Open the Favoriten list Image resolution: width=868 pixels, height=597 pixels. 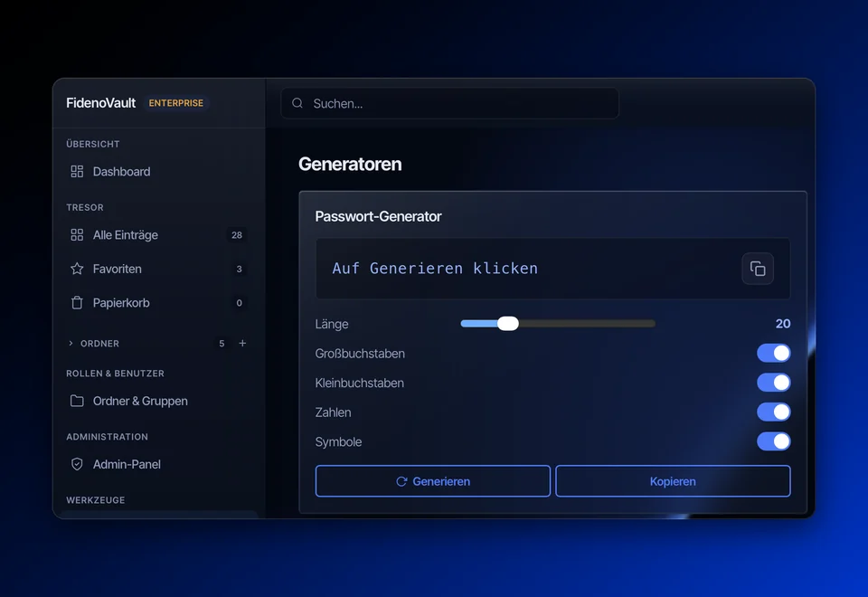point(157,269)
